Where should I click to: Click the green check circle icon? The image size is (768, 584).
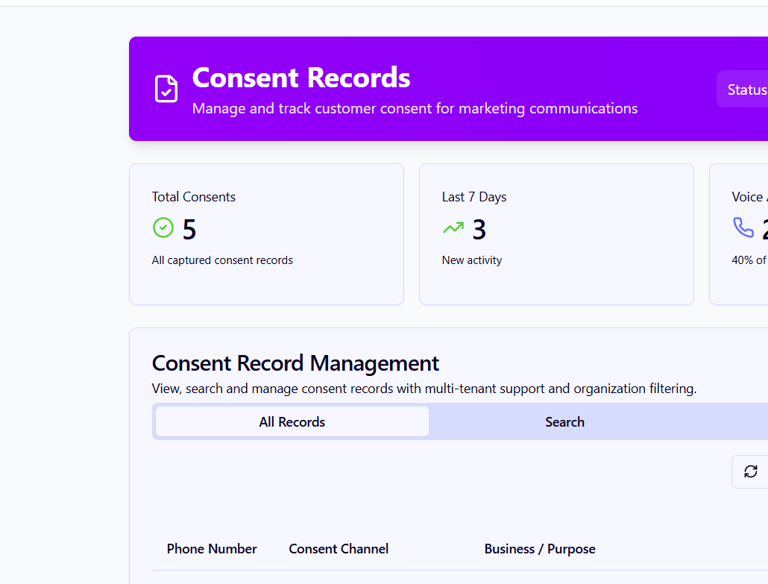coord(163,228)
